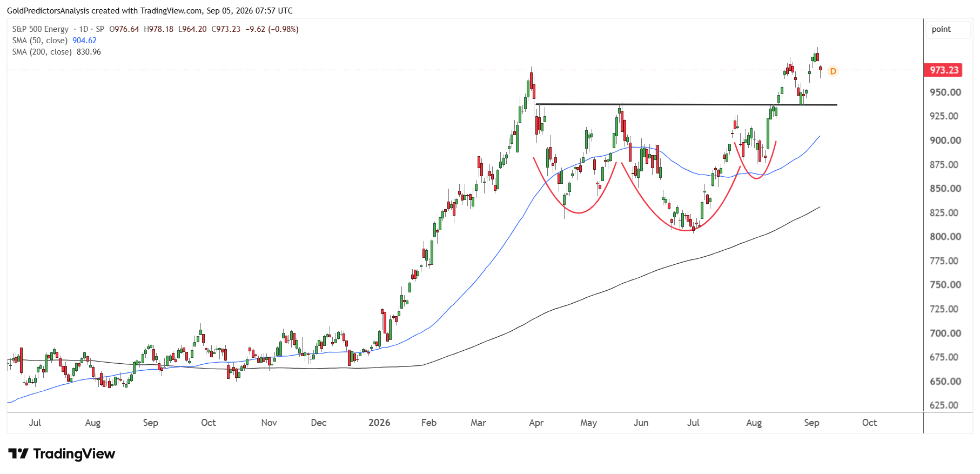Image resolution: width=980 pixels, height=474 pixels.
Task: Click the 700.00 price axis label
Action: coord(945,333)
